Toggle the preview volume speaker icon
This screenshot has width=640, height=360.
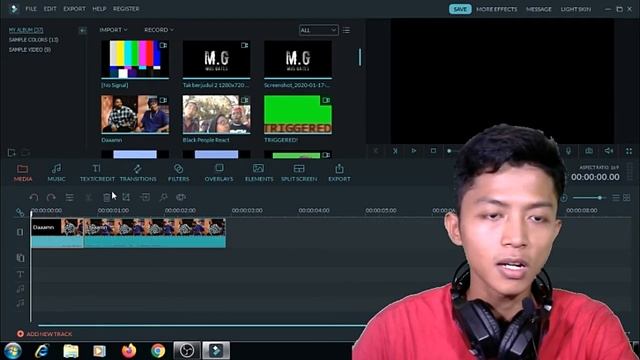click(609, 151)
